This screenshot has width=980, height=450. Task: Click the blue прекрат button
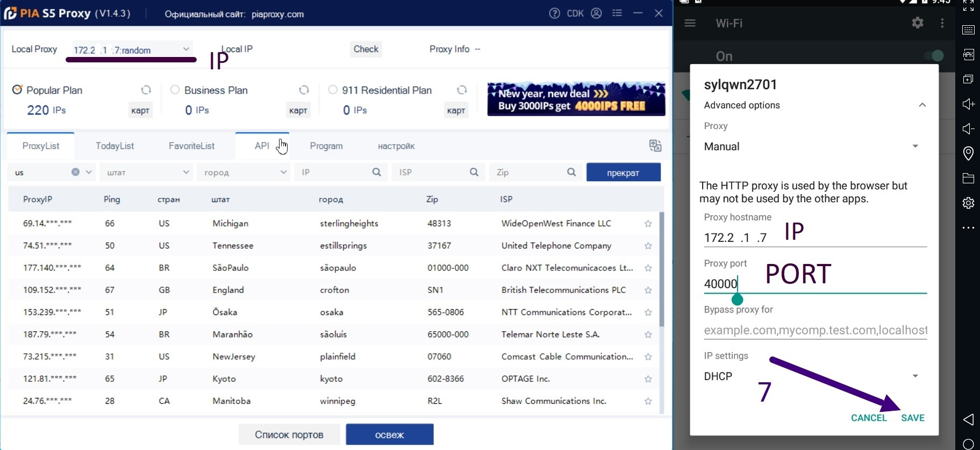[x=623, y=173]
